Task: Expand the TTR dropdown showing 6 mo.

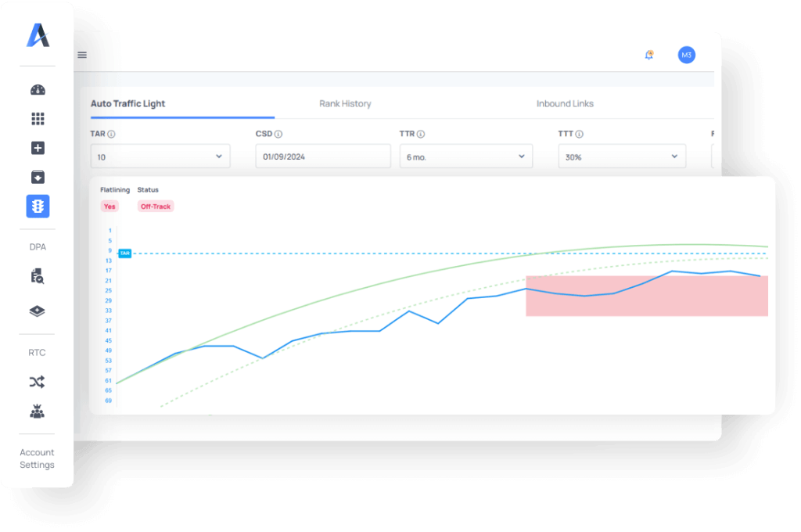Action: click(x=465, y=156)
